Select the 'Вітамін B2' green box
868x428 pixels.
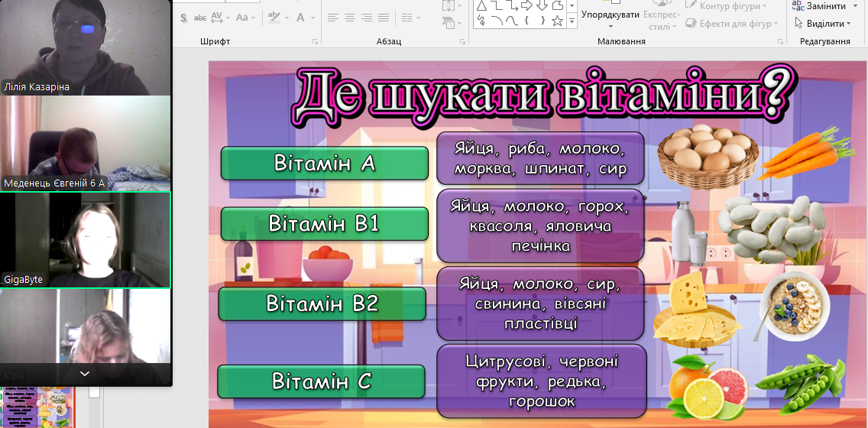click(322, 303)
